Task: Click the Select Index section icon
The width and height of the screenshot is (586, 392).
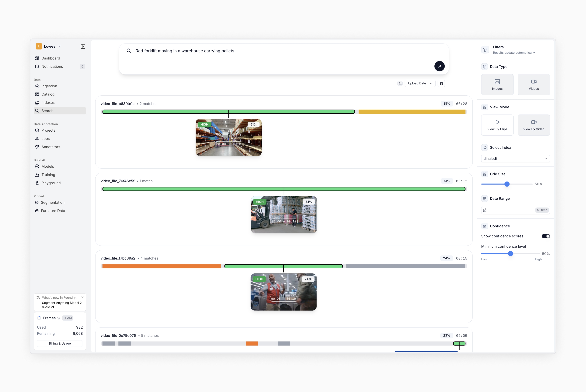Action: click(485, 148)
